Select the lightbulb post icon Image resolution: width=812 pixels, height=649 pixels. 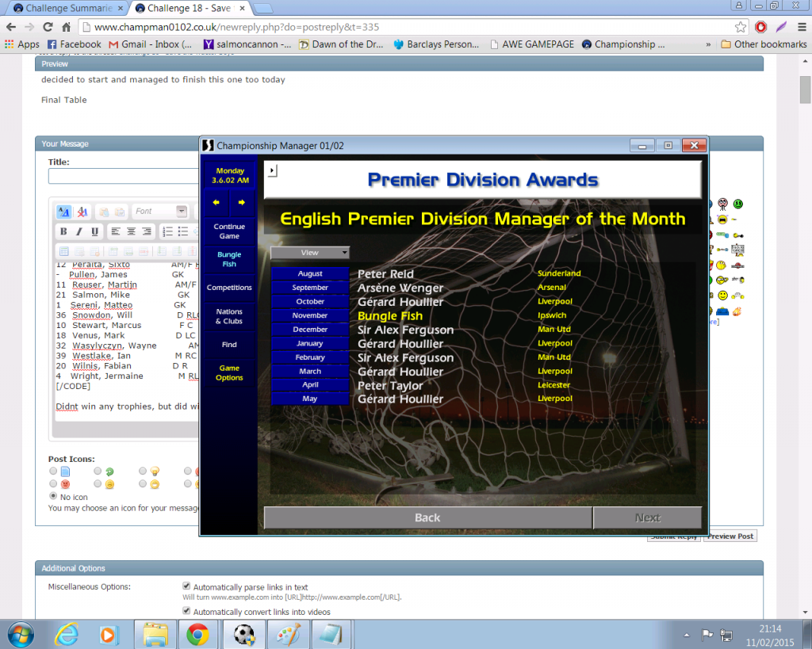pos(155,471)
